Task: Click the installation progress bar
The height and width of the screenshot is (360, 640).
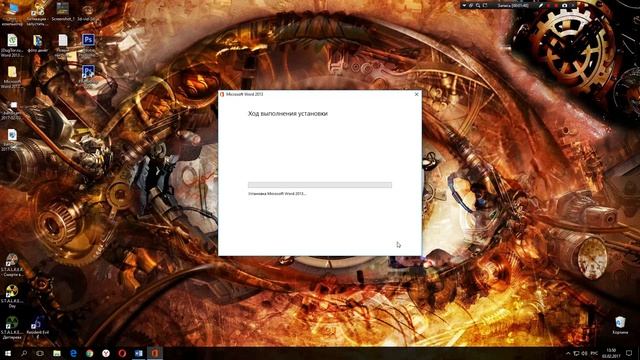Action: [x=320, y=185]
